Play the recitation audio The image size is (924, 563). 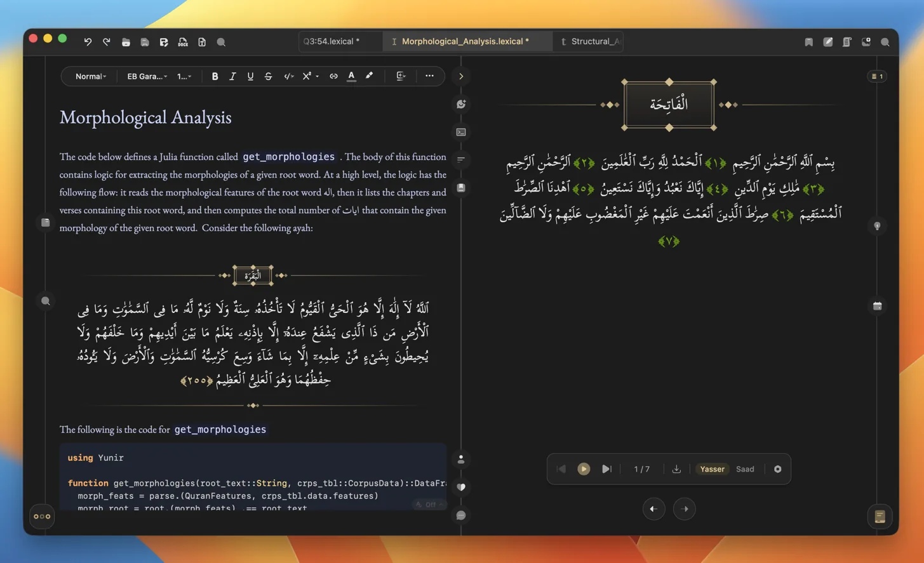pos(584,469)
